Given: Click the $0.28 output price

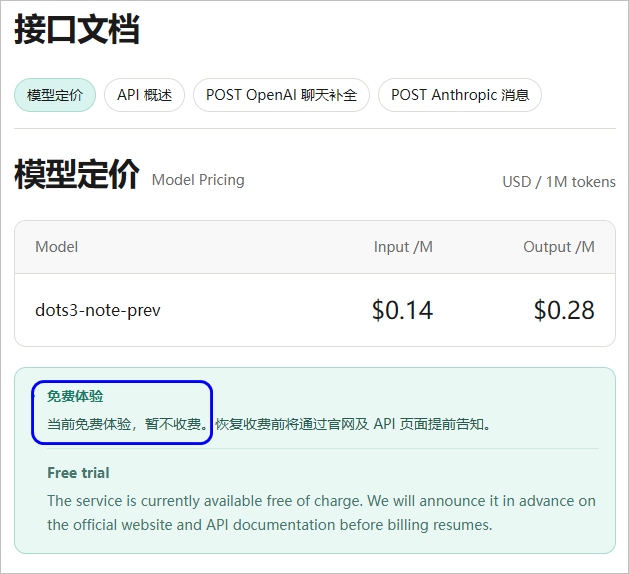Looking at the screenshot, I should pos(564,310).
